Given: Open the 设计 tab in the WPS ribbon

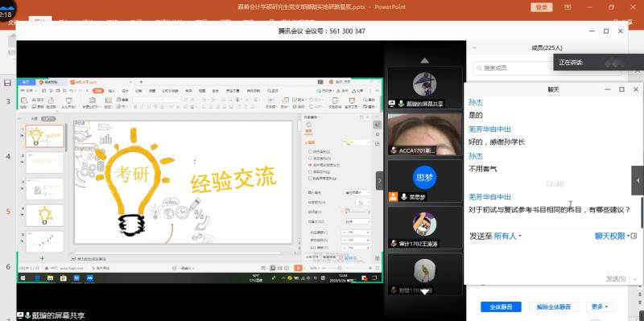Looking at the screenshot, I should tap(126, 91).
